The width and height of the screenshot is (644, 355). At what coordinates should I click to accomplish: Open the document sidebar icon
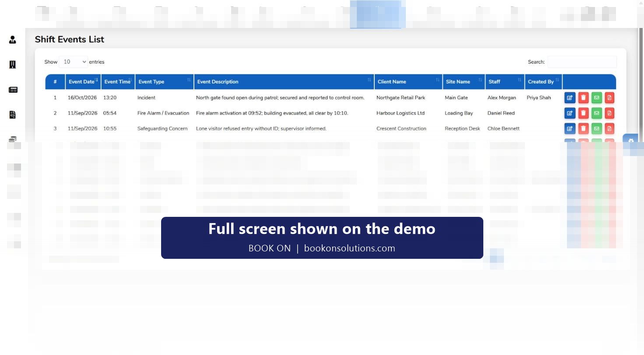point(12,115)
